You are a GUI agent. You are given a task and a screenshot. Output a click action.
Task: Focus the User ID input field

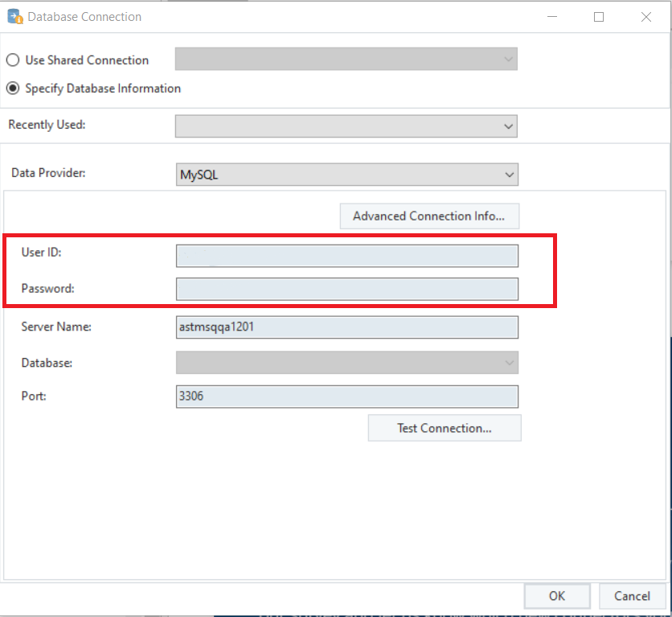coord(346,256)
